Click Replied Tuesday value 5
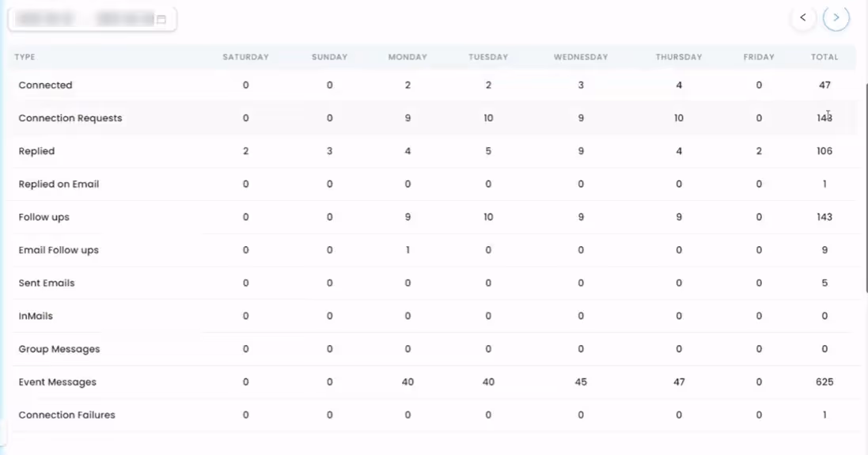 (488, 151)
